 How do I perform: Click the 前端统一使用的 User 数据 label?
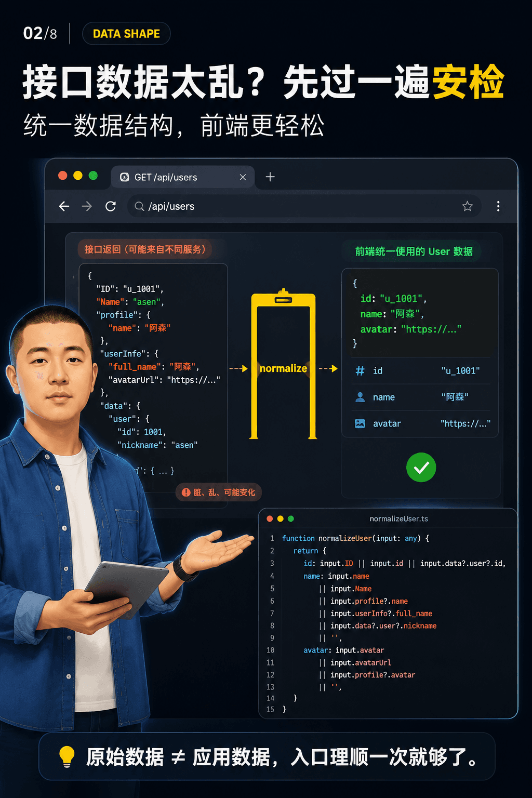tap(414, 251)
